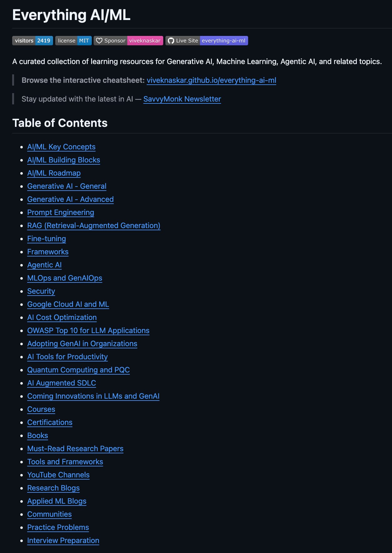Viewport: 392px width, 553px height.
Task: Open the SavvyMonk Newsletter link
Action: 182,99
